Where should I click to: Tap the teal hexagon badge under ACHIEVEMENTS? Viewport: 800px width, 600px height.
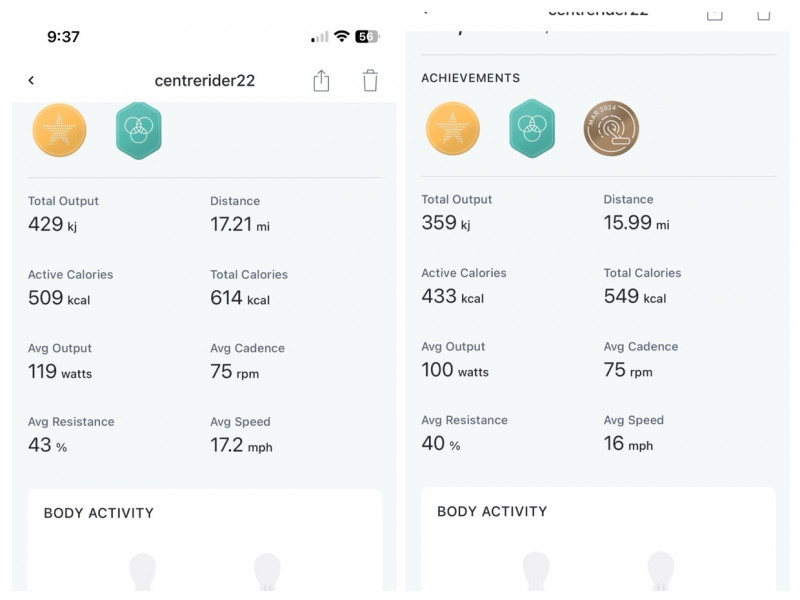pyautogui.click(x=532, y=129)
